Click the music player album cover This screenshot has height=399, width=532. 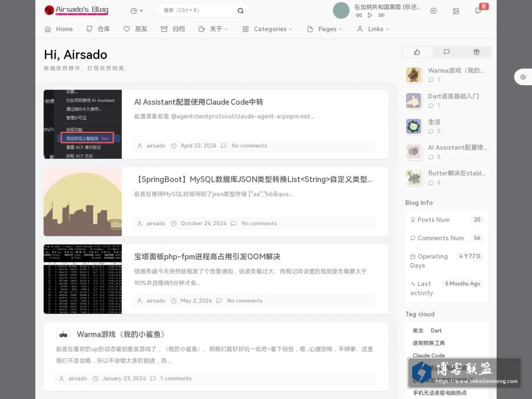[341, 11]
